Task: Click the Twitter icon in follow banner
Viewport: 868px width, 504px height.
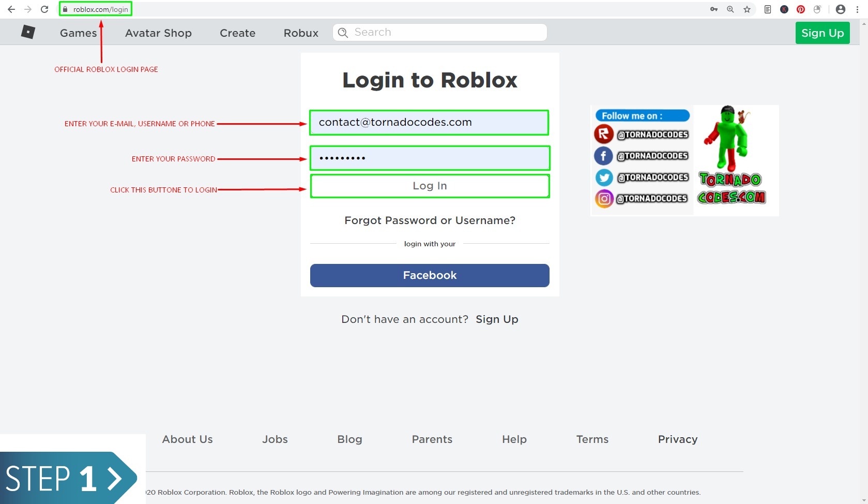Action: [603, 177]
